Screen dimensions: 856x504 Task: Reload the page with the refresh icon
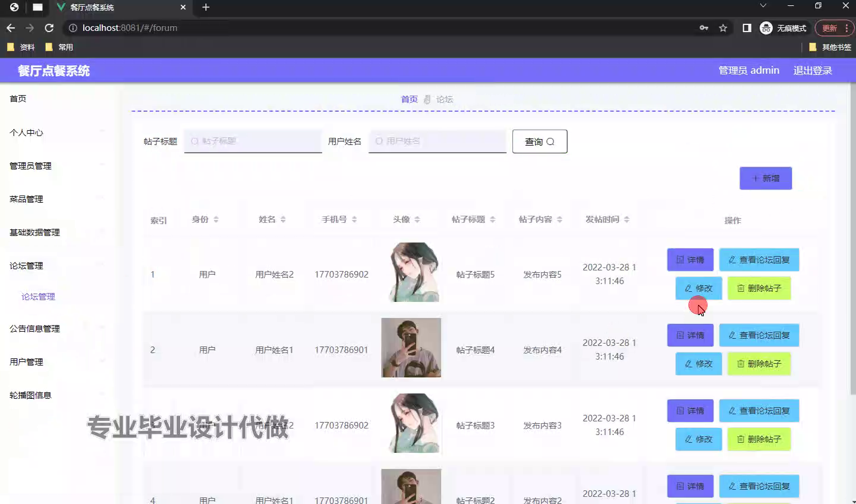pos(49,28)
